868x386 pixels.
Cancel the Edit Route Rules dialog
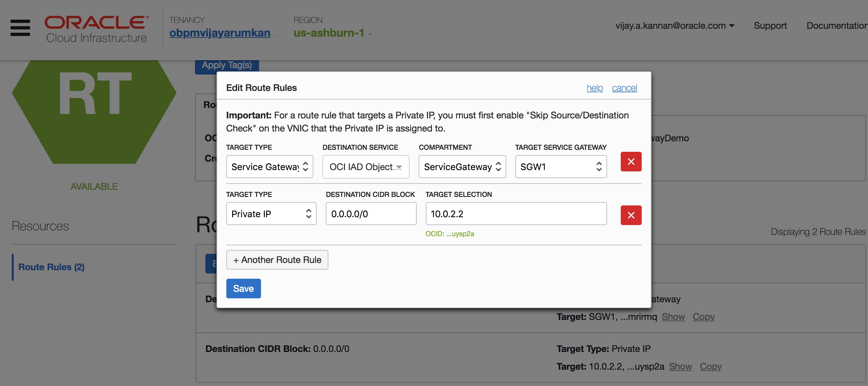[624, 88]
